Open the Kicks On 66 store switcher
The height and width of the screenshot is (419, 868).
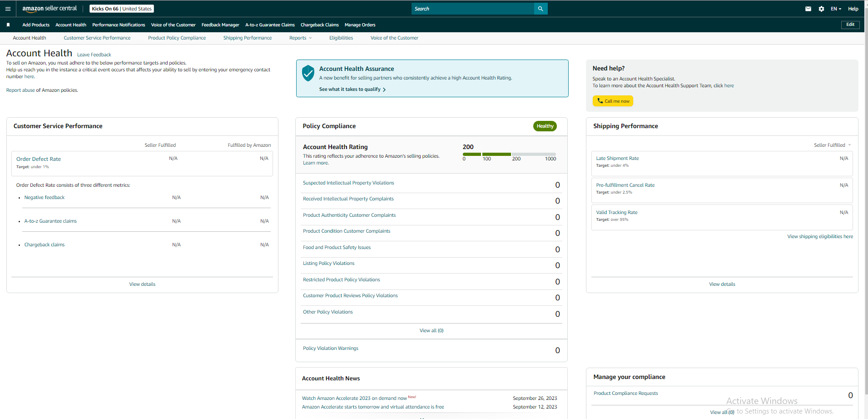(x=122, y=9)
